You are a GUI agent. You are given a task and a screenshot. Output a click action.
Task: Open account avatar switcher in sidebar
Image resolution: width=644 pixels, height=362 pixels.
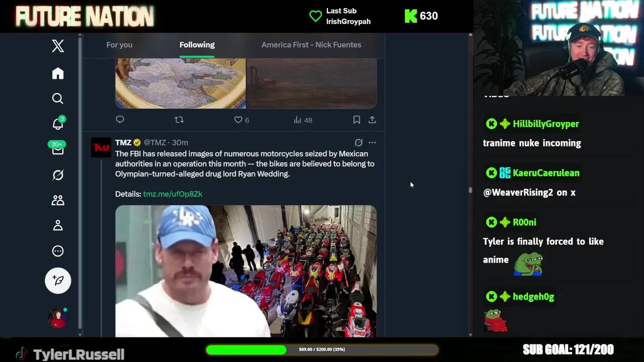(x=58, y=318)
